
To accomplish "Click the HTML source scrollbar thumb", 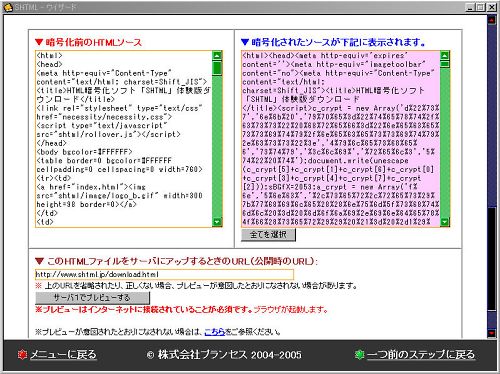I will (x=217, y=68).
